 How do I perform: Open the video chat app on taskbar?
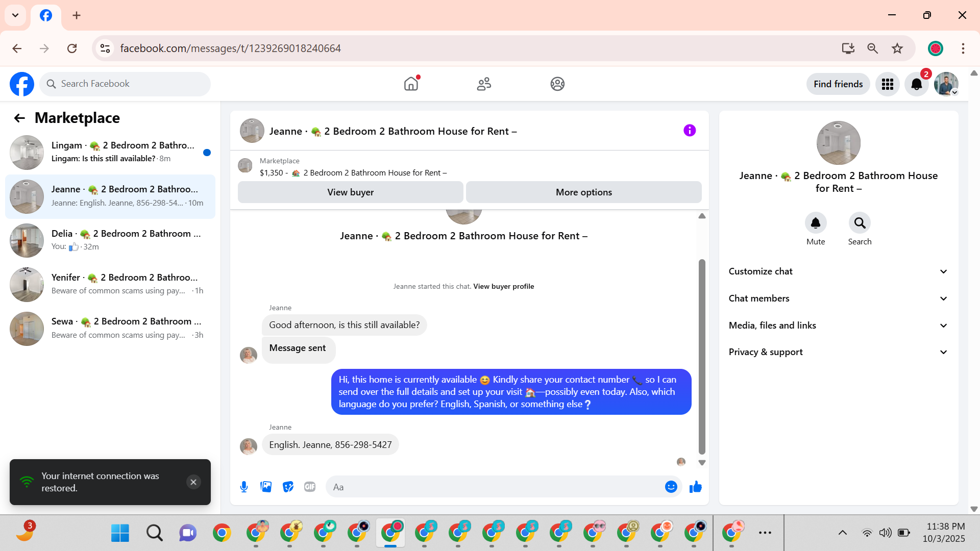(x=188, y=533)
